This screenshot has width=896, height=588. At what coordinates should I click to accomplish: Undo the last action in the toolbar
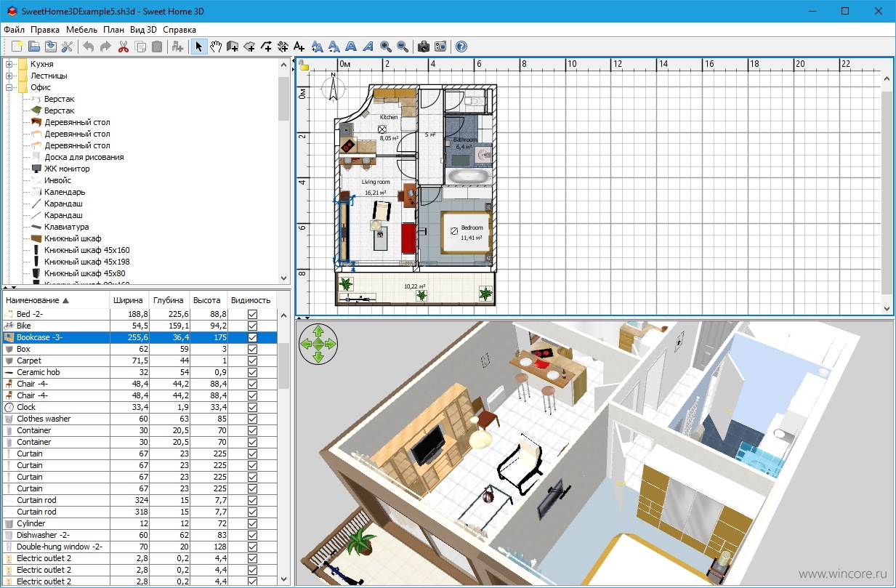point(89,47)
